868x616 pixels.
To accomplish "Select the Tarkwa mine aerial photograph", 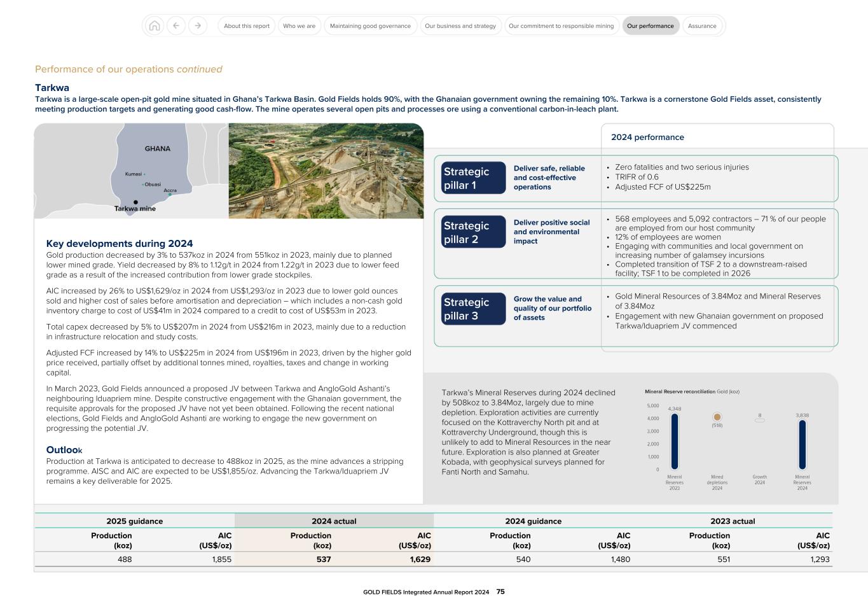I will pyautogui.click(x=326, y=170).
